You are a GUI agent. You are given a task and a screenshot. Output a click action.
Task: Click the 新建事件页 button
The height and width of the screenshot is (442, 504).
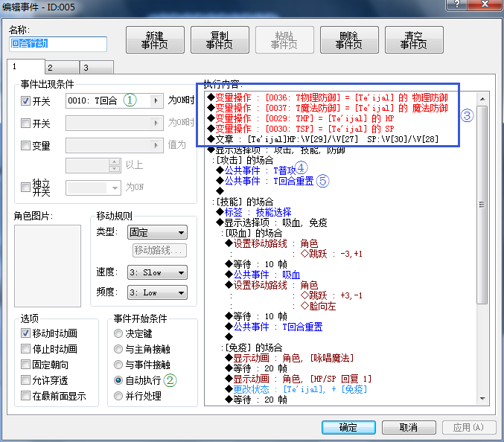[155, 40]
